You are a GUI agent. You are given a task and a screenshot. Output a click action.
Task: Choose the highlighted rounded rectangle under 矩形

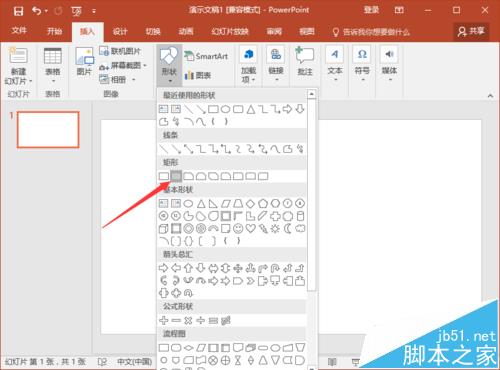point(176,176)
